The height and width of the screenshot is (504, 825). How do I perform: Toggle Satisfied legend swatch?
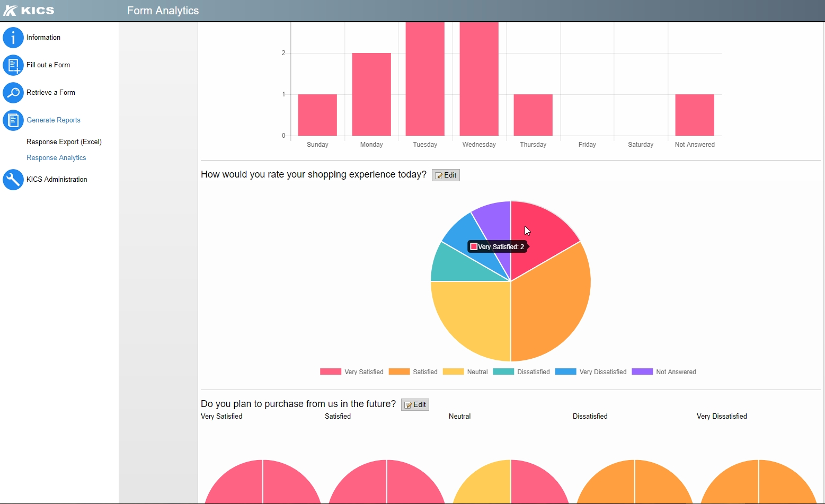click(x=400, y=372)
